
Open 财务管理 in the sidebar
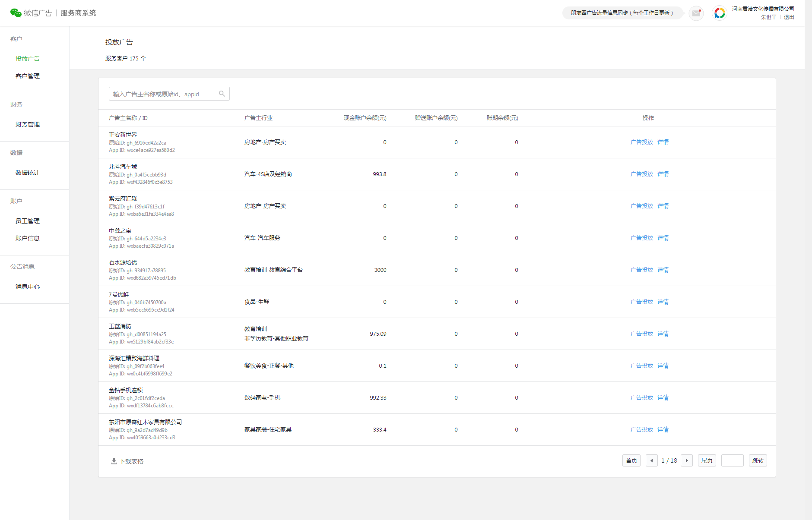[x=28, y=124]
